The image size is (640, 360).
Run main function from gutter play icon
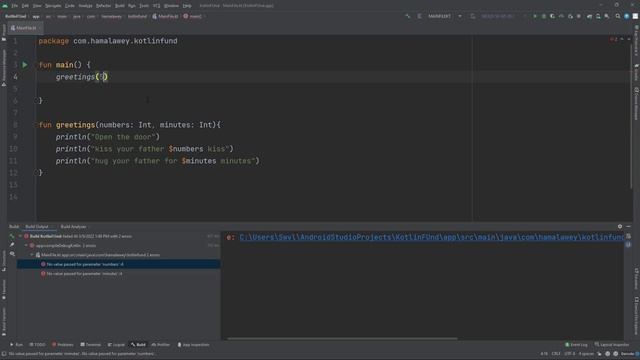point(25,65)
